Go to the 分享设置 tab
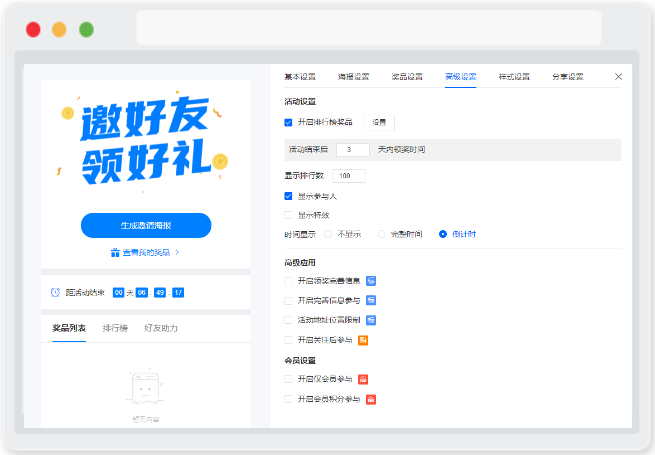 (x=568, y=77)
